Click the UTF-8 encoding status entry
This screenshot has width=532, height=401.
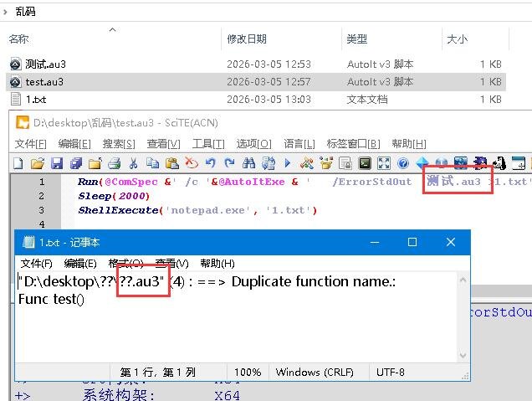click(390, 373)
